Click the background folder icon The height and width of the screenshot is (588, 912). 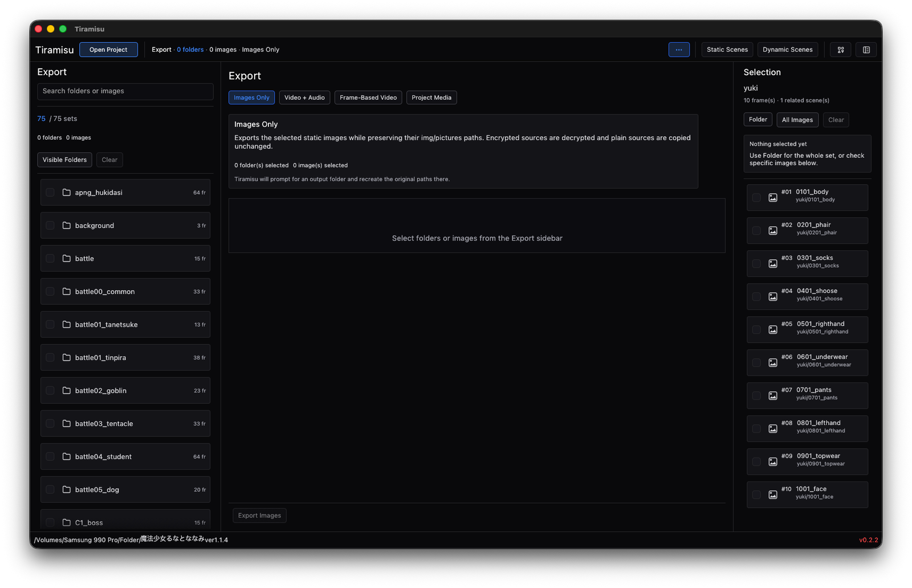tap(67, 226)
